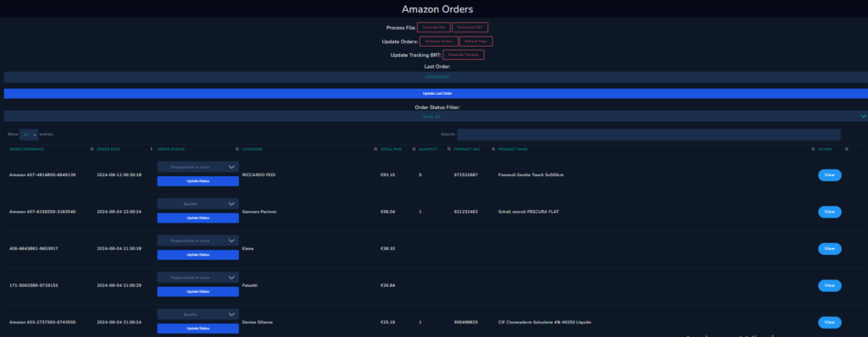Click total paid value €58.04
Viewport: 868px width, 337px height.
[388, 212]
